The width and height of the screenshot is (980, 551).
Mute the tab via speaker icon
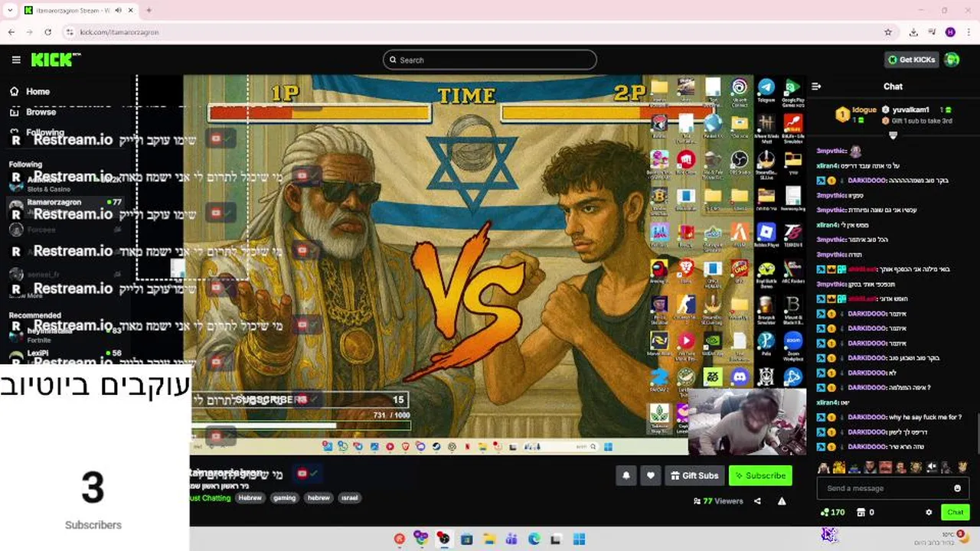[x=119, y=11]
